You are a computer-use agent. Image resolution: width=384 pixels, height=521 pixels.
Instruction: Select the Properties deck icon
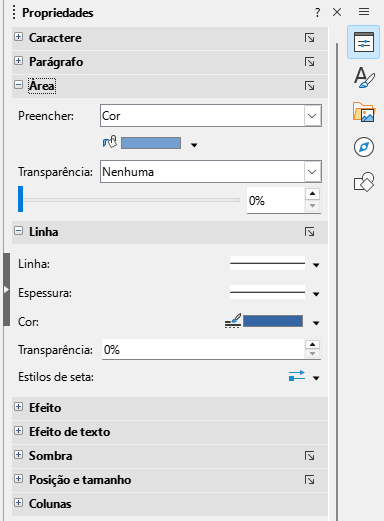coord(364,42)
